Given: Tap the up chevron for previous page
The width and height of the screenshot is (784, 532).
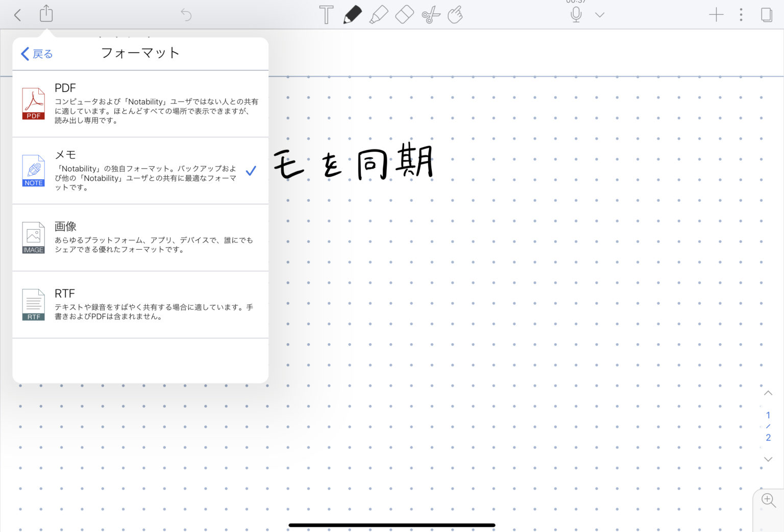Looking at the screenshot, I should tap(768, 393).
